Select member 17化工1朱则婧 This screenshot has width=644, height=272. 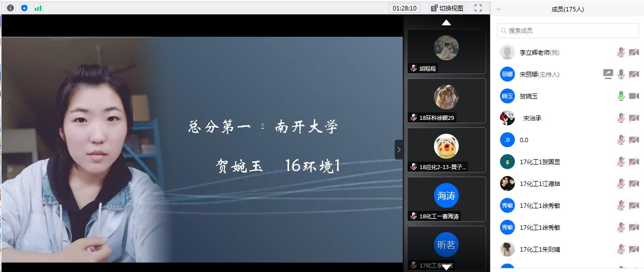coord(568,249)
